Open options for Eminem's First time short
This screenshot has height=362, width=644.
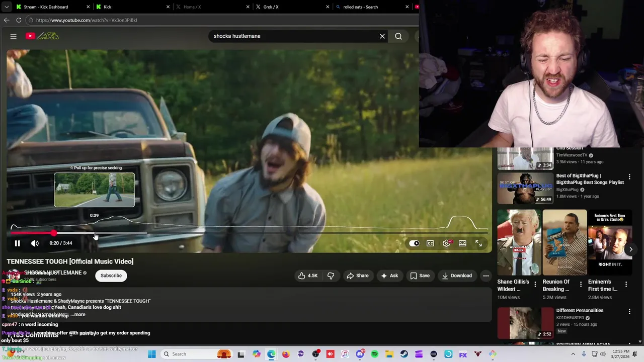[626, 285]
